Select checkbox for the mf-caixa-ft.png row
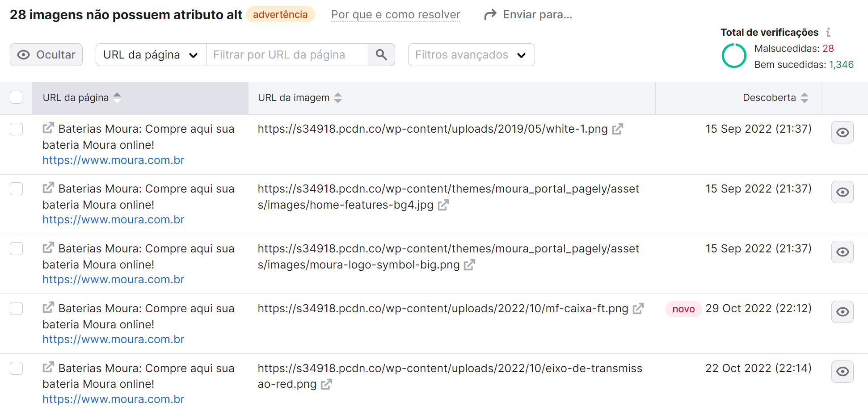Viewport: 868px width, 411px height. tap(17, 309)
